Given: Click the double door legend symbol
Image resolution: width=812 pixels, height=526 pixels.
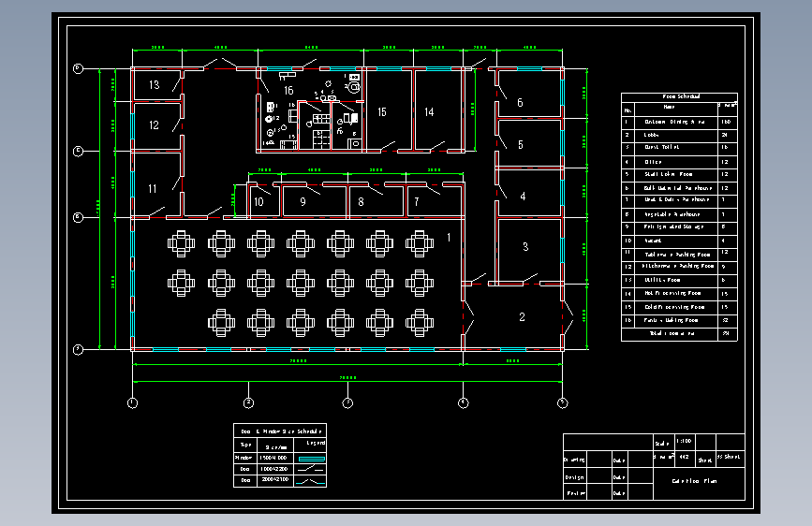Looking at the screenshot, I should coord(311,481).
